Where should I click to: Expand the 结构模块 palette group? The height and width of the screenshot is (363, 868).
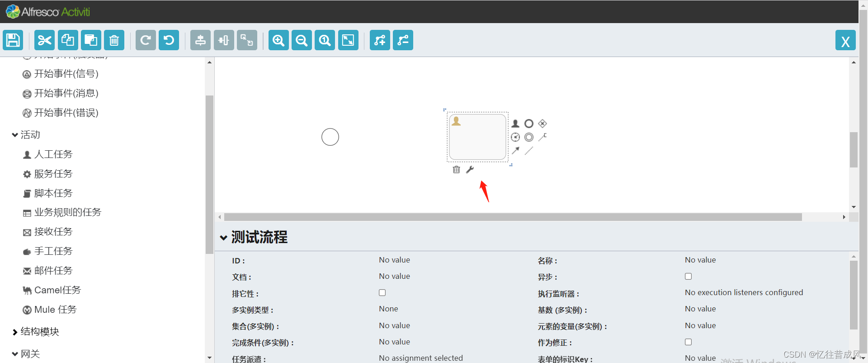coord(15,332)
